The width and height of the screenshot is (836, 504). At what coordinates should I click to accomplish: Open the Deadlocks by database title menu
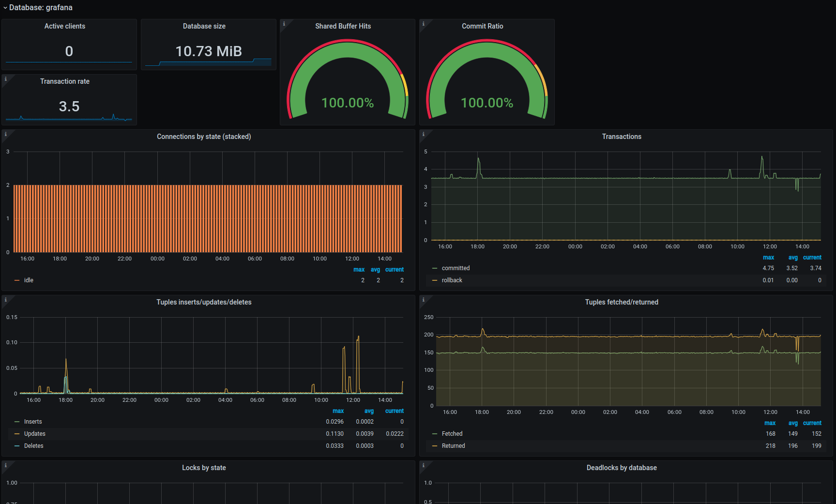click(622, 468)
